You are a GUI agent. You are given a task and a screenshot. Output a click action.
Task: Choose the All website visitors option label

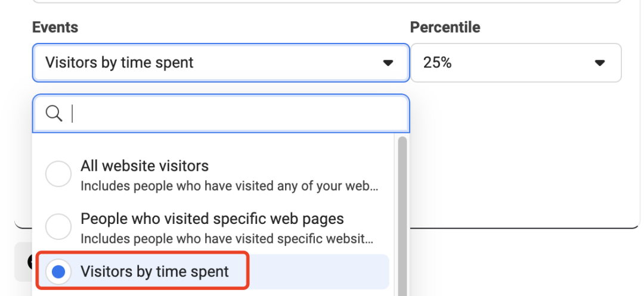tap(144, 166)
